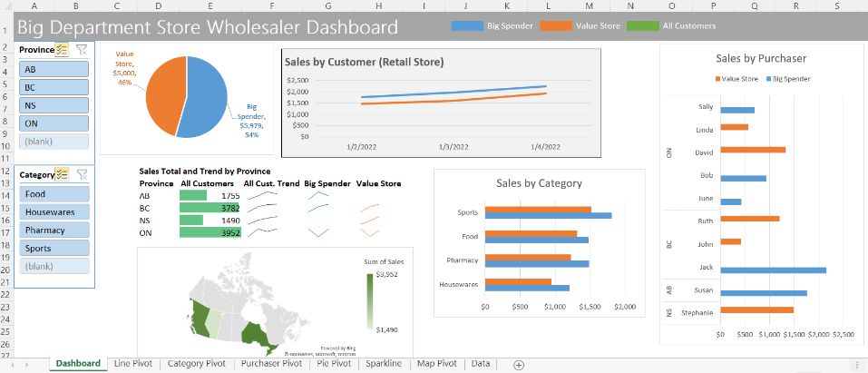The image size is (868, 373).
Task: Click Jack's blue bar in Sales by Purchaser
Action: tap(771, 270)
